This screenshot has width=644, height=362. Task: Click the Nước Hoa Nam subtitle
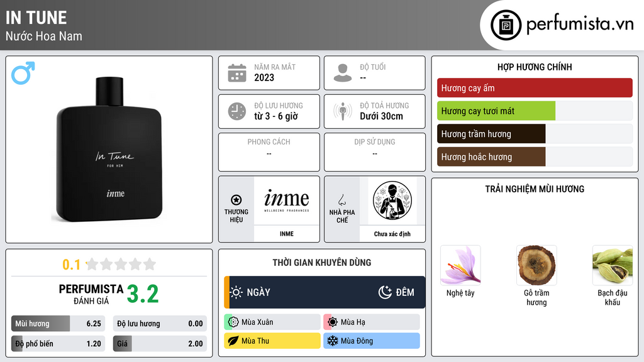coord(44,36)
